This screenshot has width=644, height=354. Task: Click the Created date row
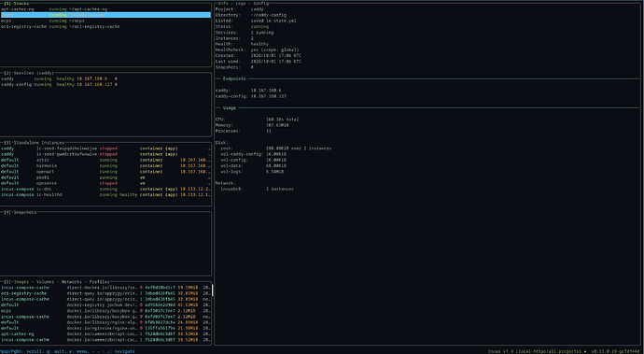(x=259, y=55)
